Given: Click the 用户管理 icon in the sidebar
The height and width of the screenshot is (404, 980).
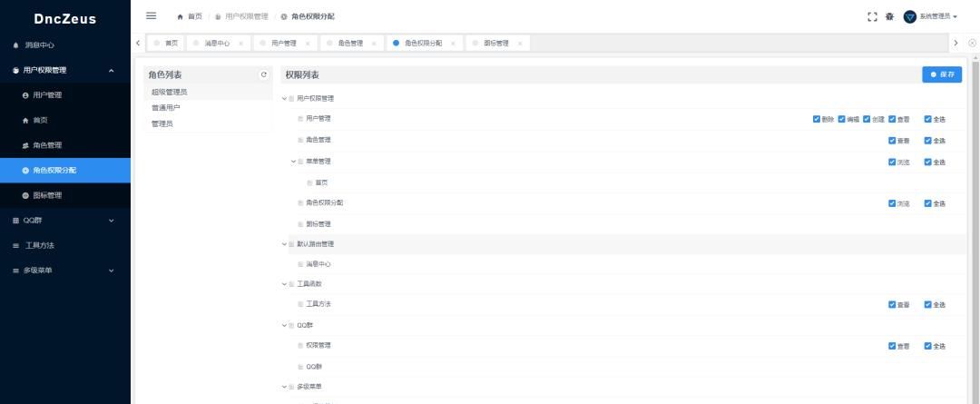Looking at the screenshot, I should [x=25, y=95].
